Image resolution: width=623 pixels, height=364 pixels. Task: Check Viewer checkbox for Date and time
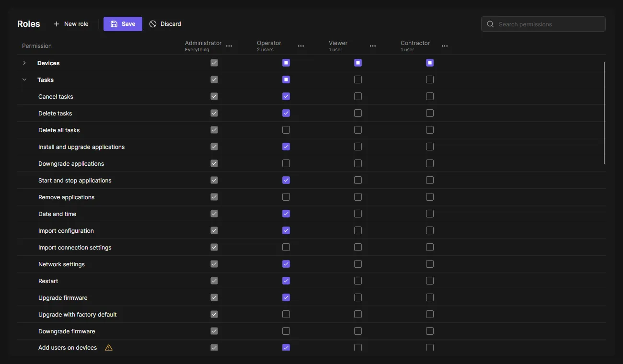coord(358,214)
